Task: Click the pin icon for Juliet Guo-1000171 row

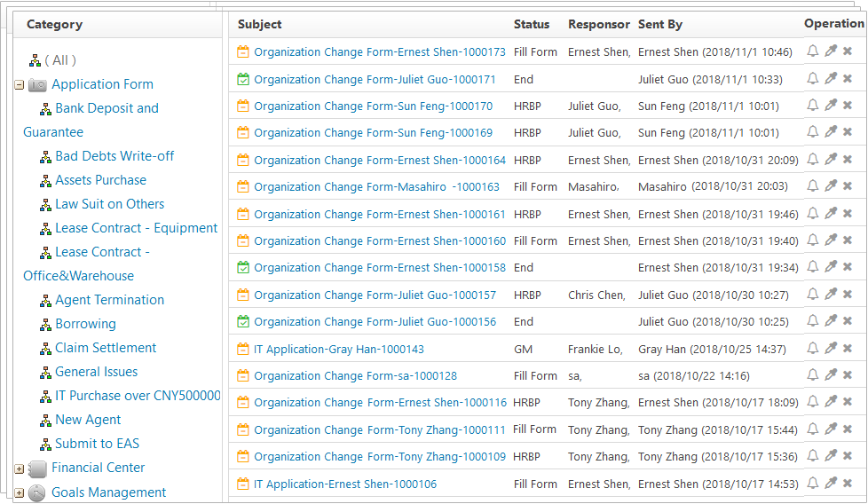Action: click(x=831, y=79)
